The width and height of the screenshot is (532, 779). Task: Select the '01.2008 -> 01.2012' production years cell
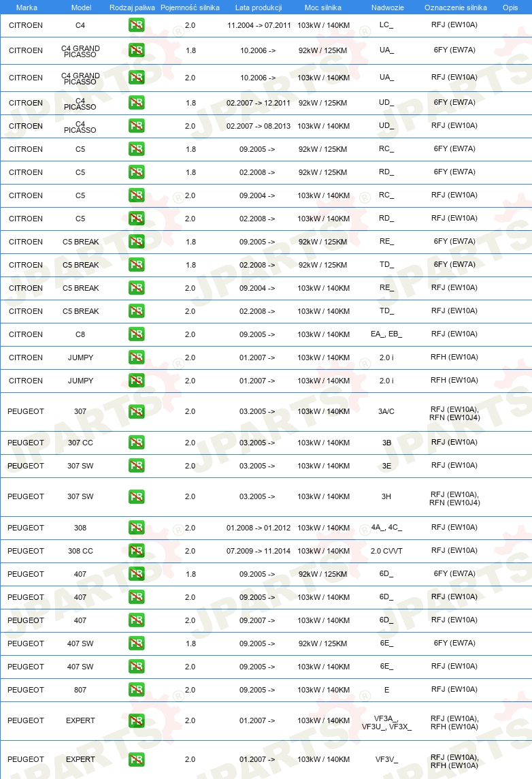coord(258,528)
